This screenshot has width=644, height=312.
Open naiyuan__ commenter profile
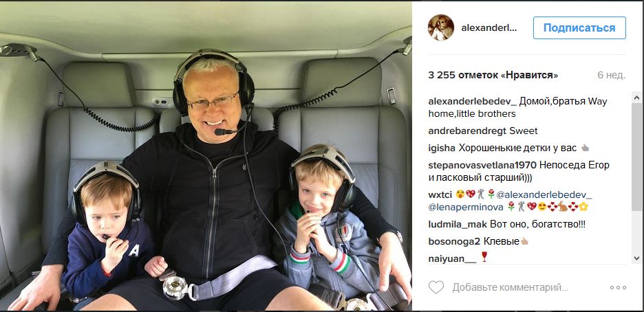coord(452,258)
